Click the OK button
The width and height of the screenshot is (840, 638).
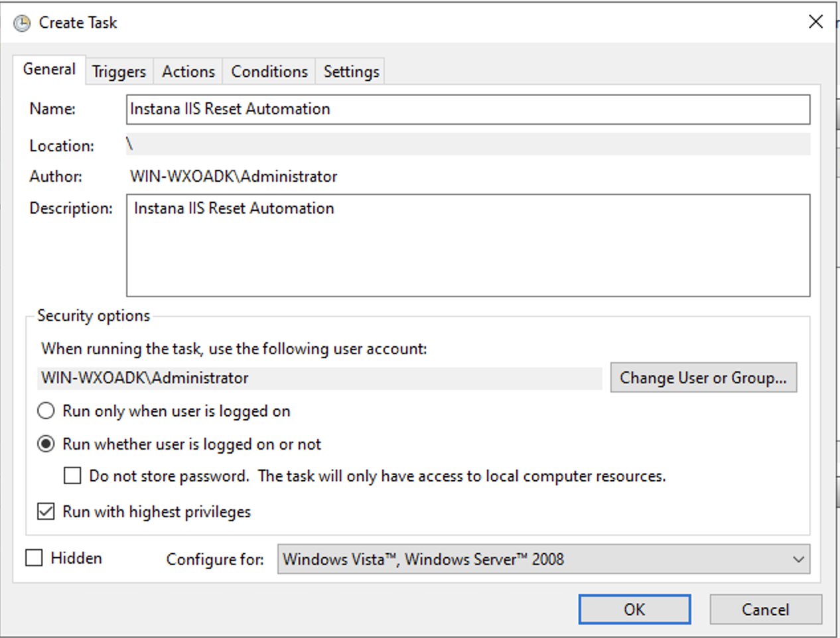tap(634, 609)
